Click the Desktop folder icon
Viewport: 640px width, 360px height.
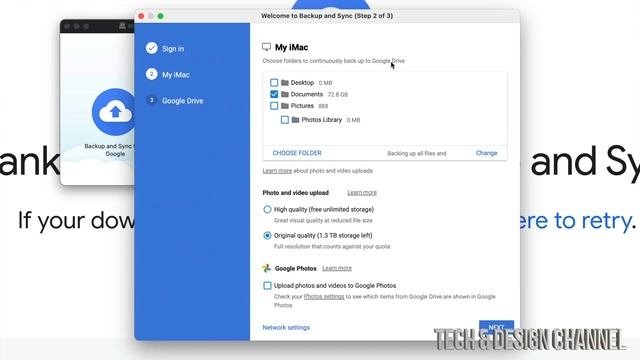(285, 82)
